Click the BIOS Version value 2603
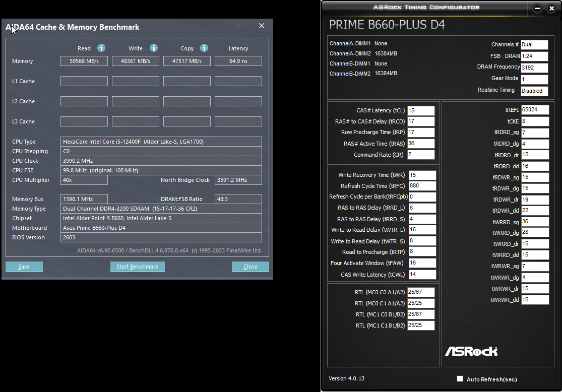Screen dimensions: 562x392 click(161, 237)
